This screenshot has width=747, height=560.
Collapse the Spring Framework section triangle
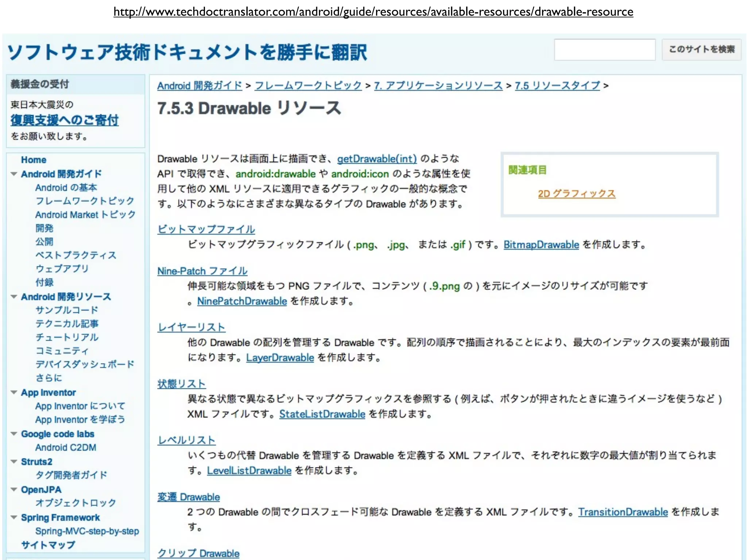point(14,517)
